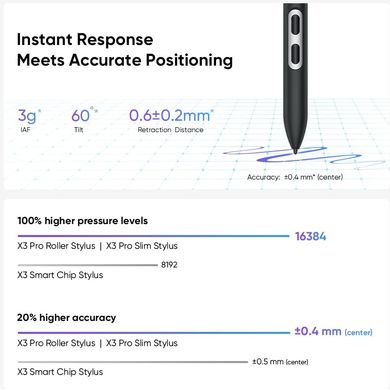
Task: Click the X3 Smart Chip Stylus label under 8192
Action: 60,275
